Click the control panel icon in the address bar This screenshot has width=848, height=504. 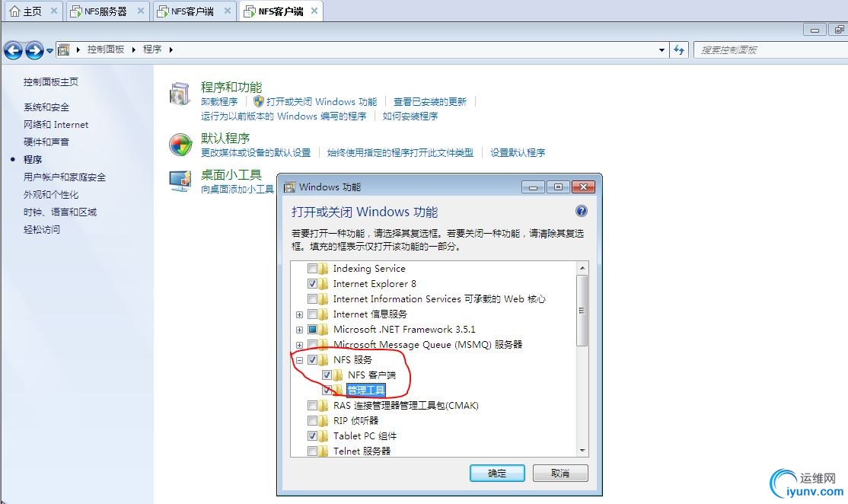pos(64,49)
